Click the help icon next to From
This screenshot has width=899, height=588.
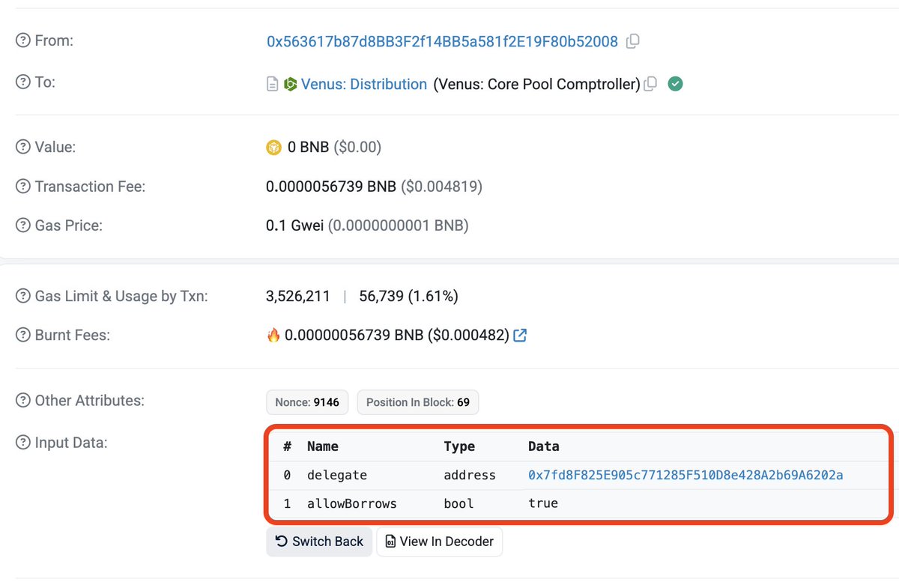tap(23, 41)
